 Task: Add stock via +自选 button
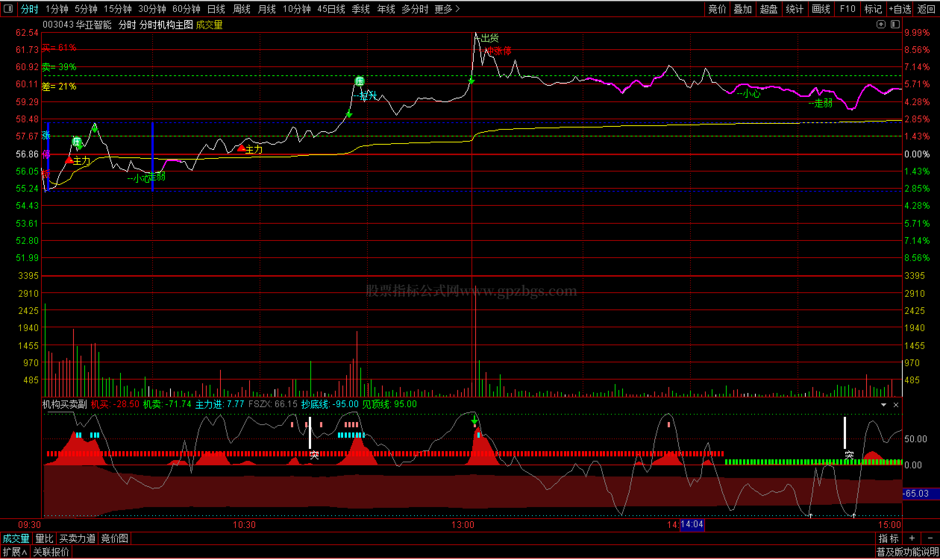900,9
